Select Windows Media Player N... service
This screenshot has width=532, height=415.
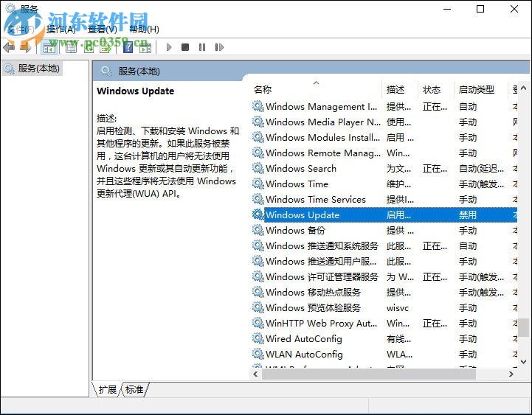click(x=384, y=122)
